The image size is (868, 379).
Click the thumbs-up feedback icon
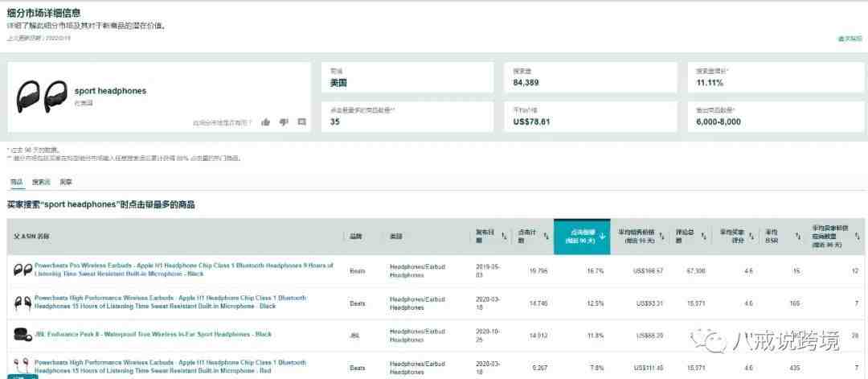[x=266, y=122]
